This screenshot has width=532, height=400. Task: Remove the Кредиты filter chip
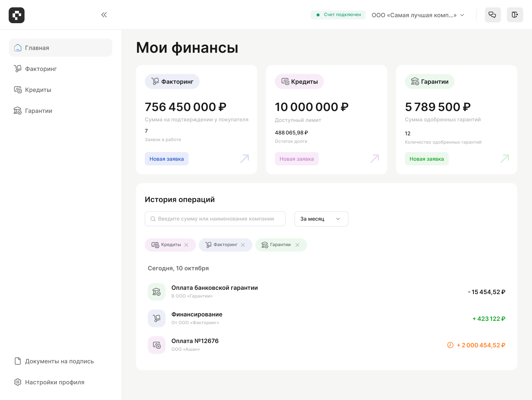tap(186, 245)
